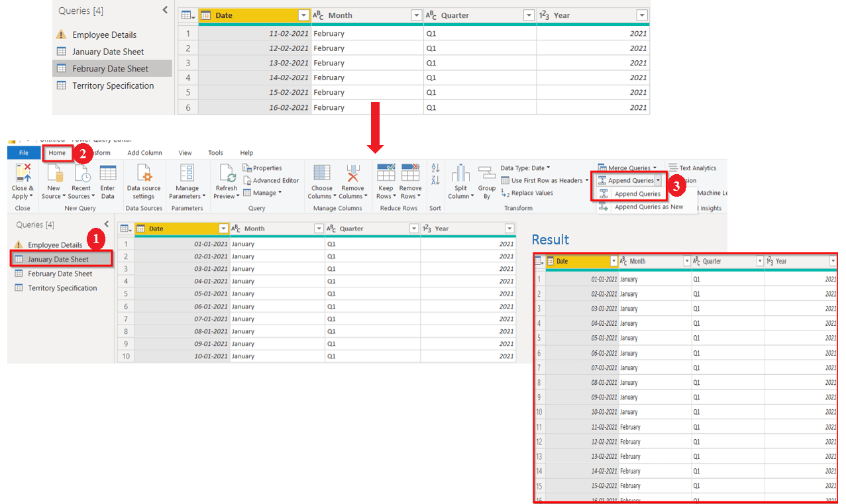Collapse the Queries pane with the chevron
The image size is (846, 504).
pos(165,10)
